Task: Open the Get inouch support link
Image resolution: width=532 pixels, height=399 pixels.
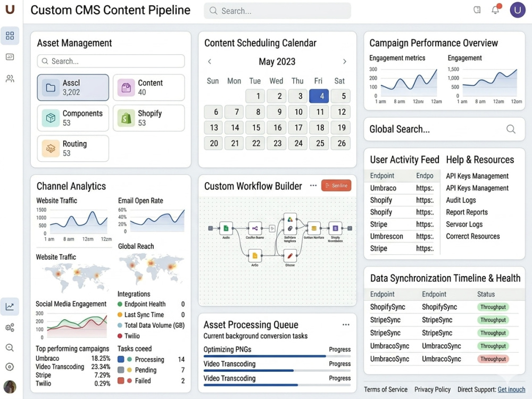Action: click(511, 389)
